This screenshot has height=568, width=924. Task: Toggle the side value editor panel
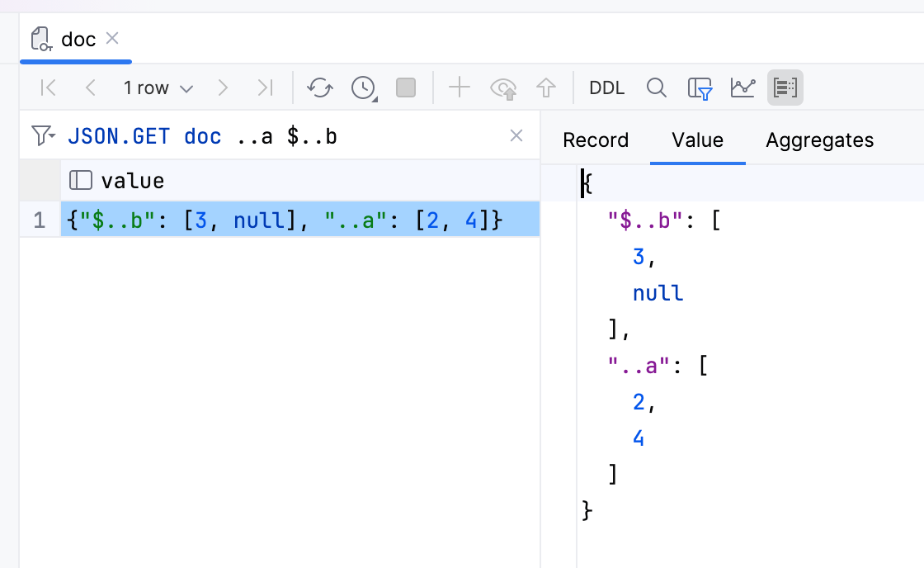click(785, 88)
